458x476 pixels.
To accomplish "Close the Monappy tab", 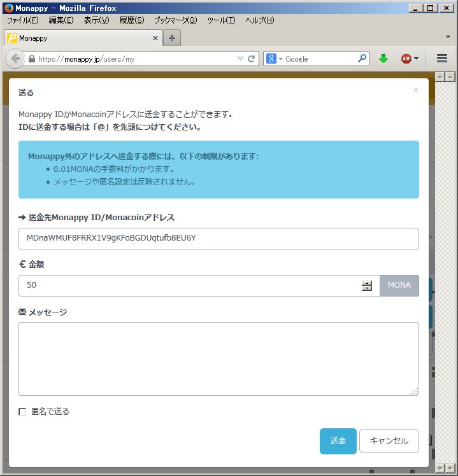I will [155, 38].
